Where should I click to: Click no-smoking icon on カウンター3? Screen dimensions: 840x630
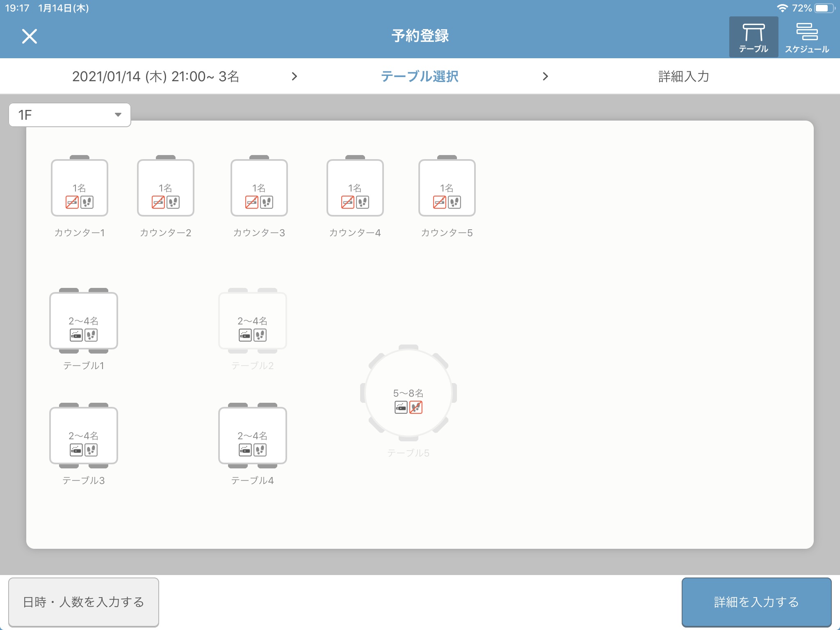click(252, 202)
